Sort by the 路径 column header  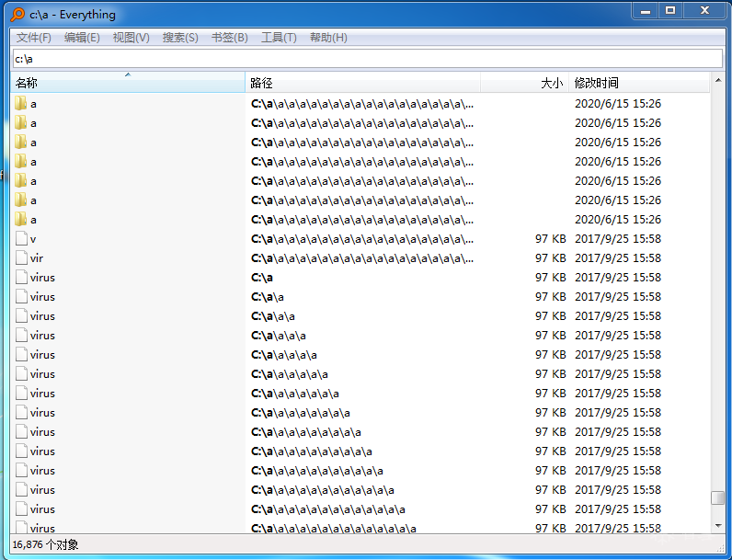coord(362,83)
